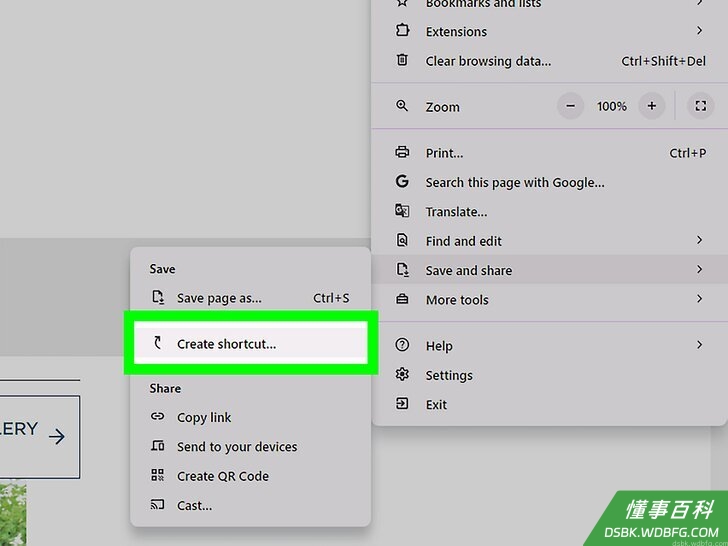Expand the Save and share submenu arrow
The width and height of the screenshot is (728, 546).
pos(699,269)
